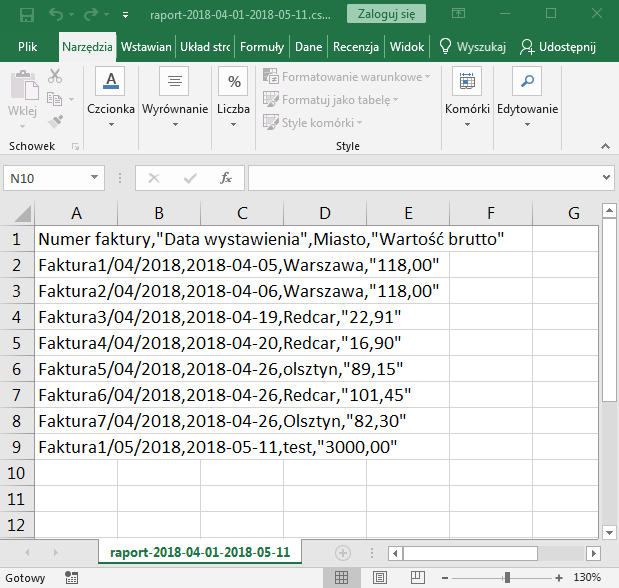Screen dimensions: 619x588
Task: Click the macro recording status bar icon
Action: point(71,578)
